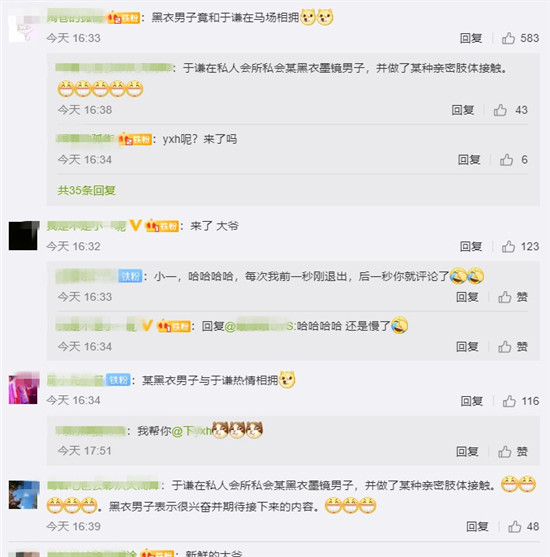The height and width of the screenshot is (557, 550).
Task: Expand all 35 replies via 共35条回复
Action: click(86, 190)
